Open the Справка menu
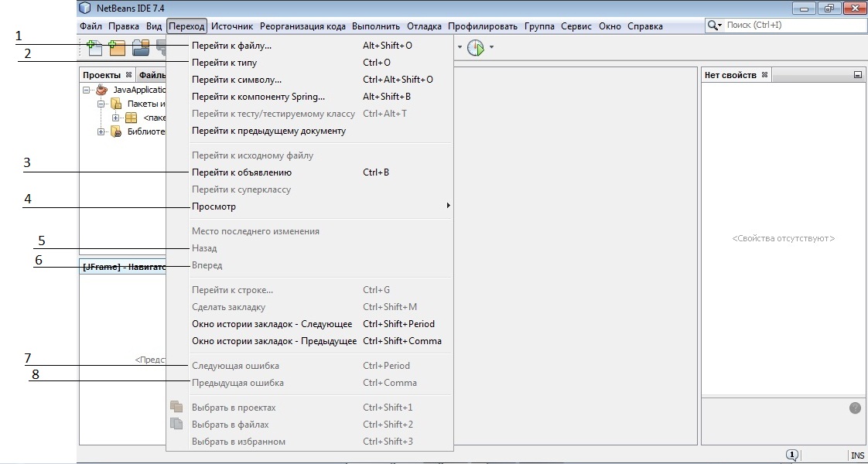The width and height of the screenshot is (868, 464). 645,26
